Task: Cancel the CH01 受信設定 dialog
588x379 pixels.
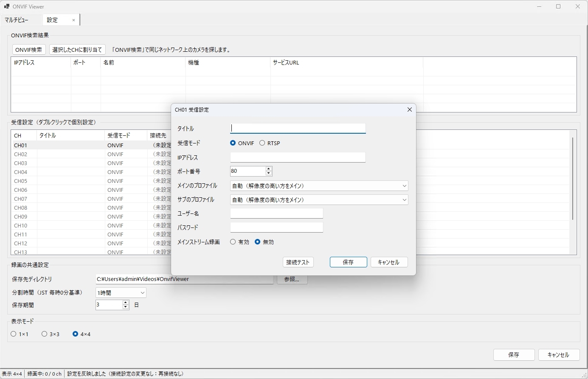Action: pos(389,262)
